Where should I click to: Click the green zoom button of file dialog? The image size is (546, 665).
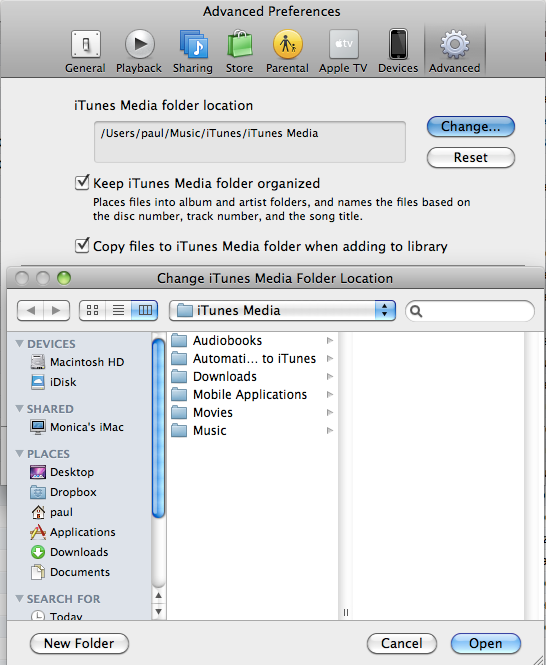pos(64,278)
